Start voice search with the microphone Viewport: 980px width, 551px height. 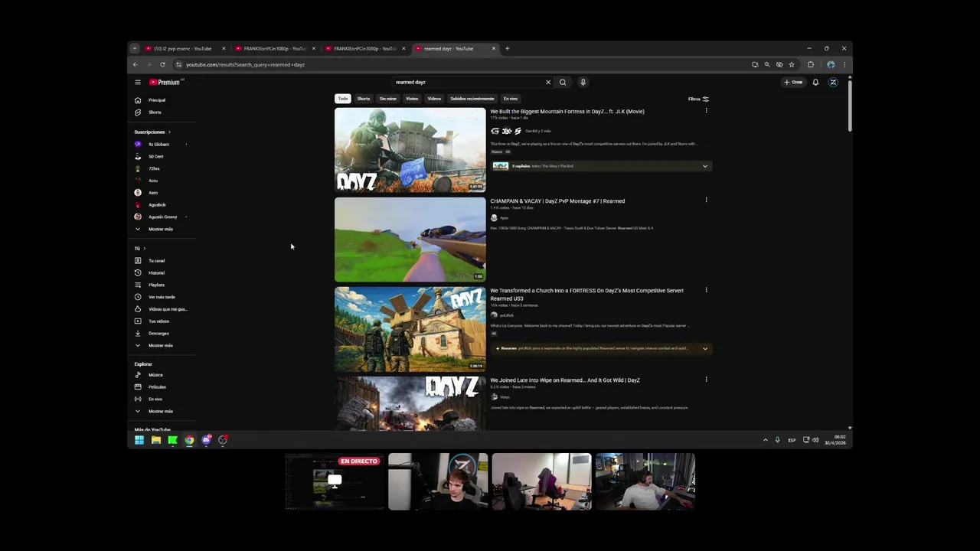583,82
